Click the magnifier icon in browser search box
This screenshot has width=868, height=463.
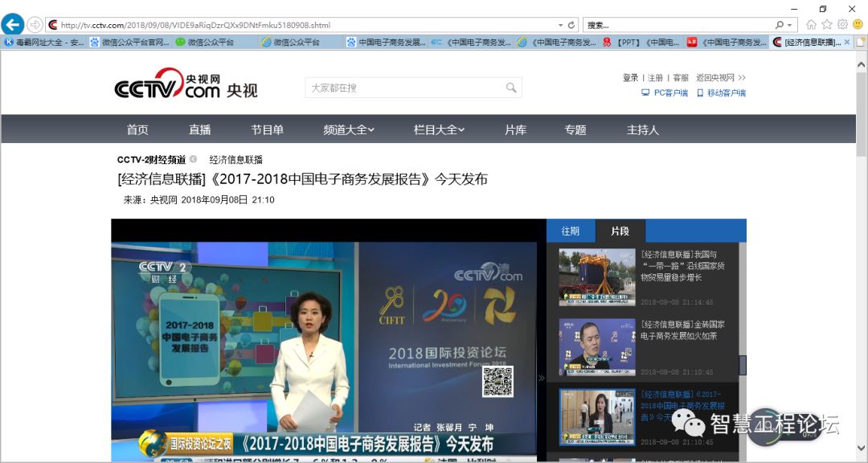[780, 25]
